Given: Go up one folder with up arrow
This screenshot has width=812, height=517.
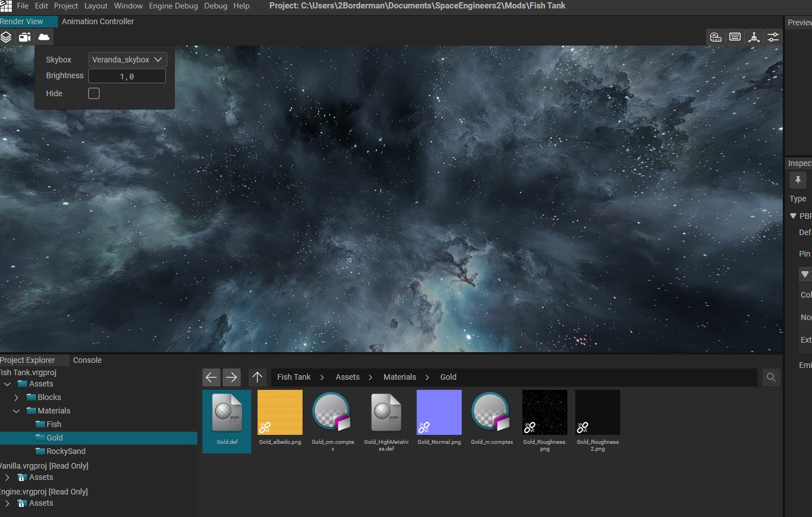Looking at the screenshot, I should point(258,377).
